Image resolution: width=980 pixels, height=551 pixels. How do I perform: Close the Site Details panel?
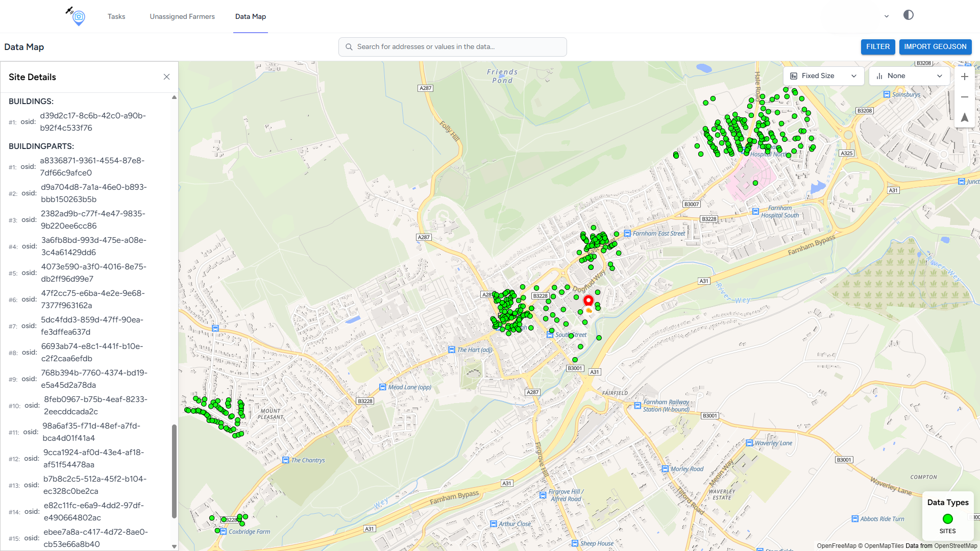click(x=166, y=77)
